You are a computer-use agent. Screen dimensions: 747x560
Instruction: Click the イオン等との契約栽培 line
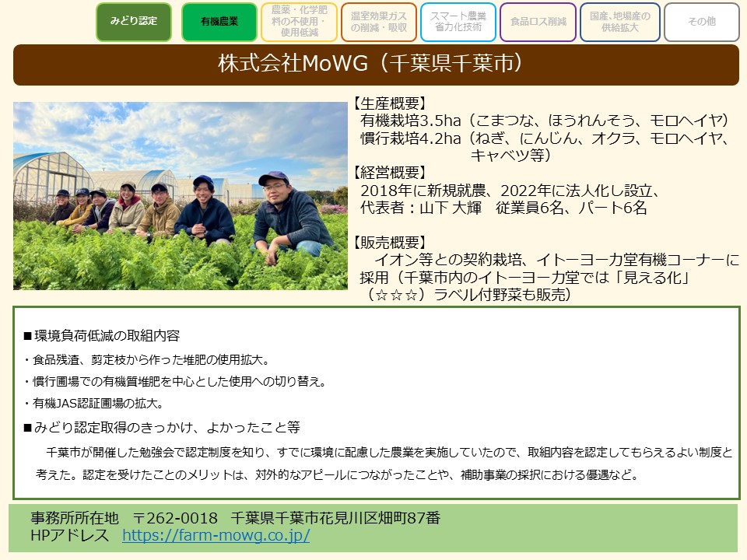(556, 260)
